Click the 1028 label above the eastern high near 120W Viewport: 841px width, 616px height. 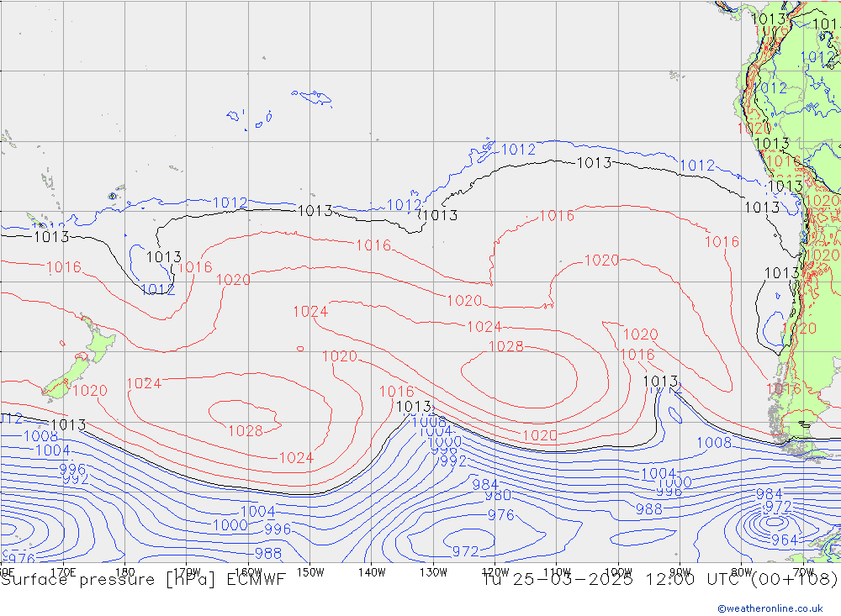[506, 346]
